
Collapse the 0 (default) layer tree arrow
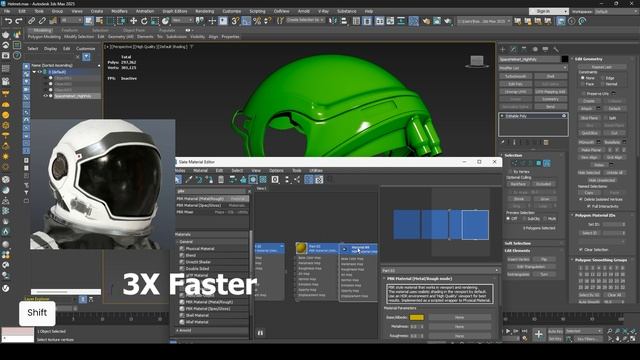coord(34,72)
